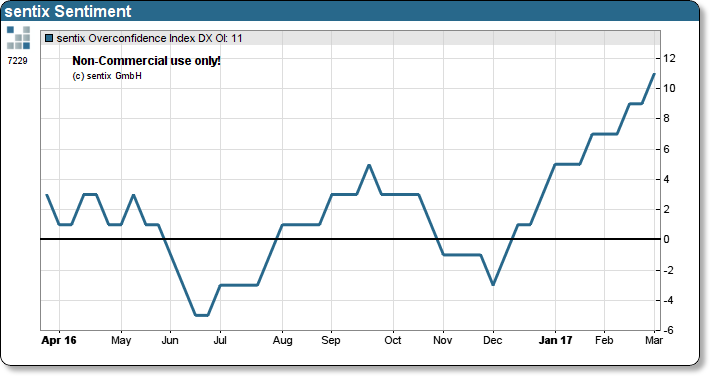This screenshot has height=376, width=710.
Task: Select the Apr 16 axis label
Action: coord(59,340)
